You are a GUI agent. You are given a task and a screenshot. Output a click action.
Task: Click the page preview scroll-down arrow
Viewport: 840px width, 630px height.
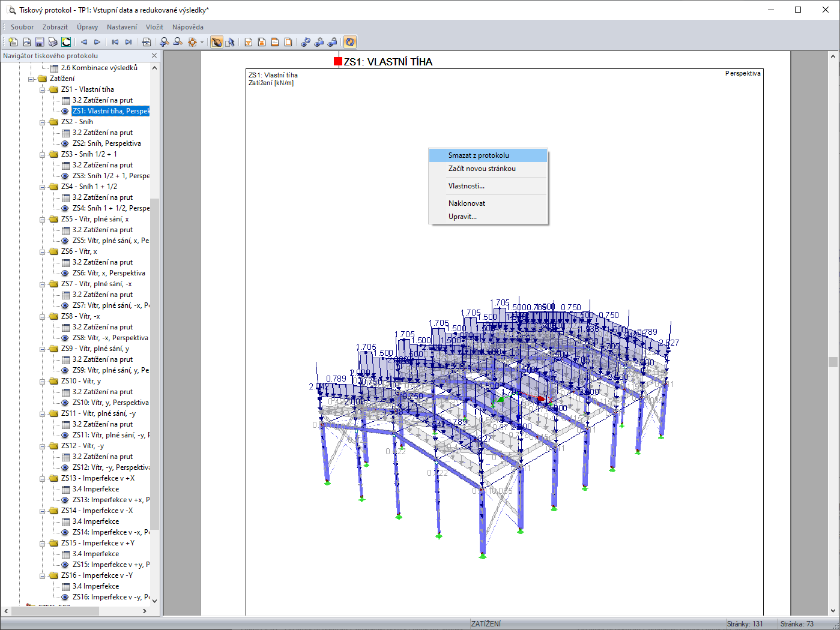coord(833,611)
